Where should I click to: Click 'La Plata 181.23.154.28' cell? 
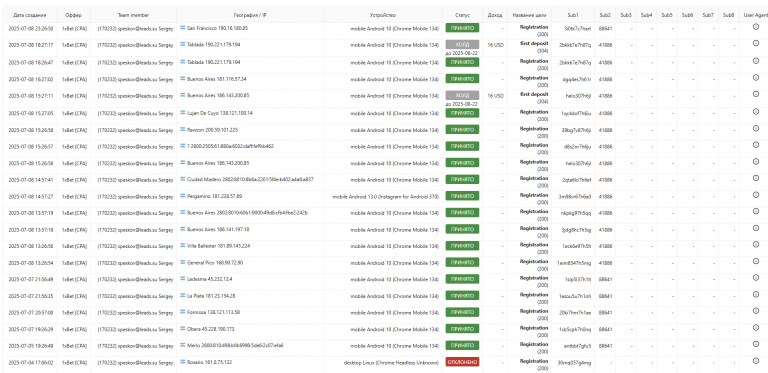[x=211, y=296]
